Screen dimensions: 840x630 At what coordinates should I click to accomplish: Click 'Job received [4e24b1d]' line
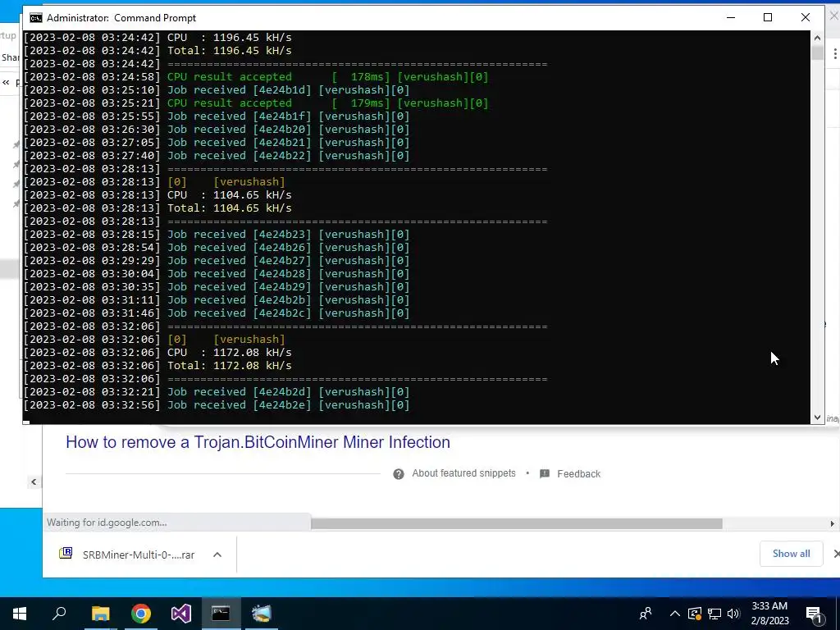pos(288,90)
